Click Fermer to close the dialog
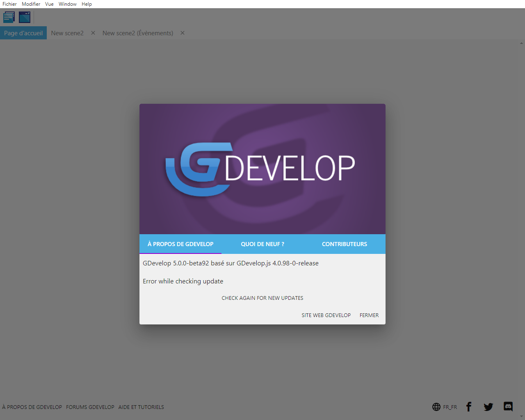 [x=369, y=315]
